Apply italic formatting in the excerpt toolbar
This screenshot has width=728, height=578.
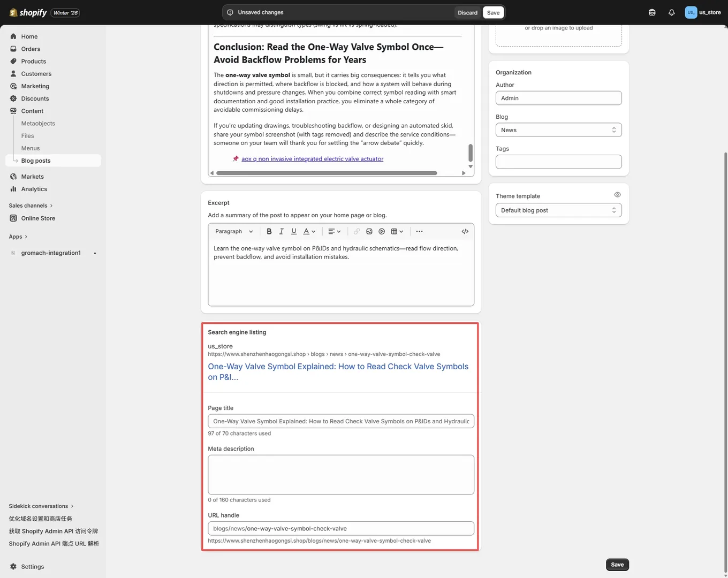[x=281, y=232]
